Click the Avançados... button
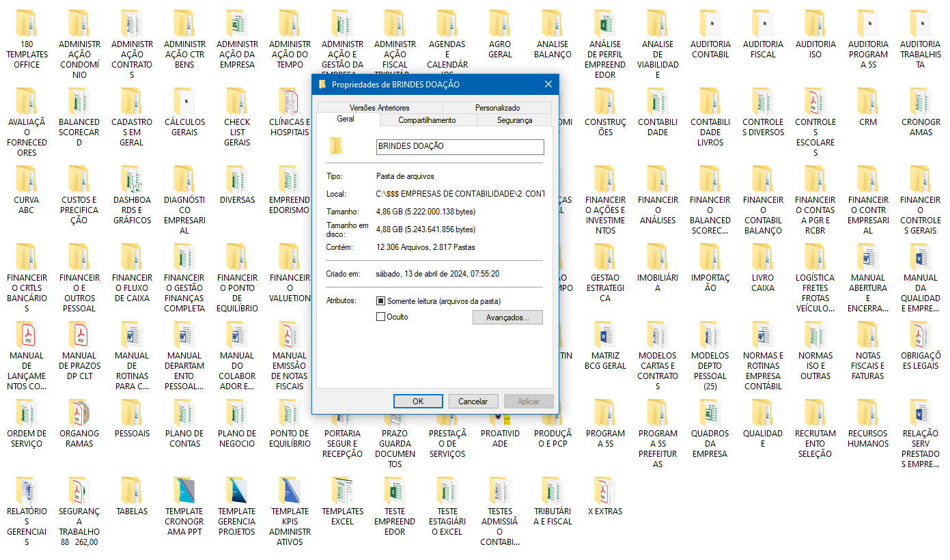 pos(507,318)
